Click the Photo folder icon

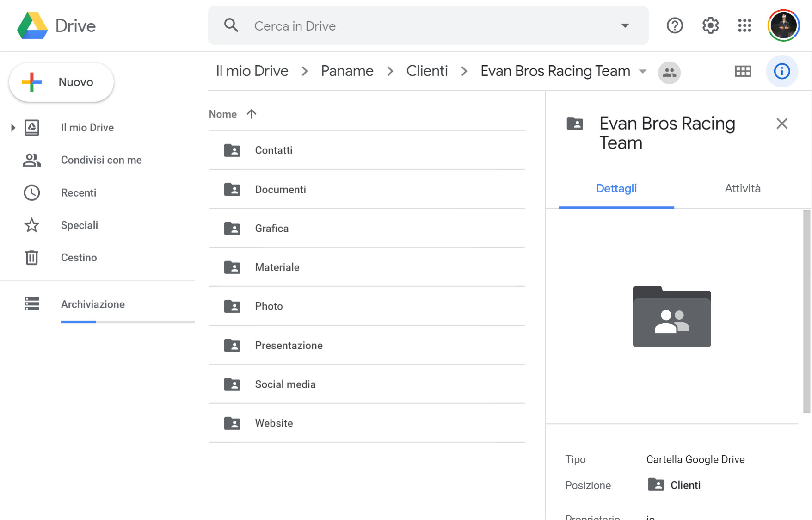[x=232, y=306]
